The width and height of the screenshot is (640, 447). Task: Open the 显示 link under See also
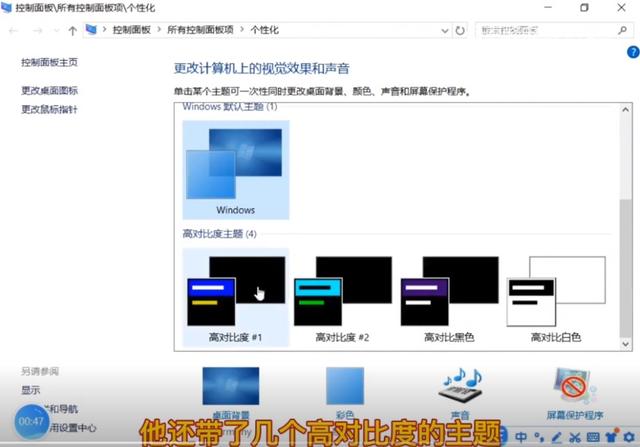click(31, 390)
